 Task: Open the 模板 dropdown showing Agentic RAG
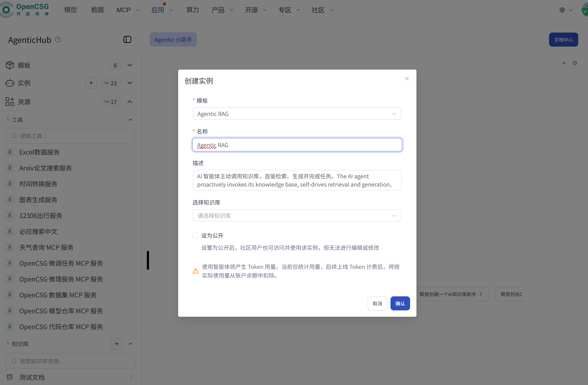[x=297, y=114]
